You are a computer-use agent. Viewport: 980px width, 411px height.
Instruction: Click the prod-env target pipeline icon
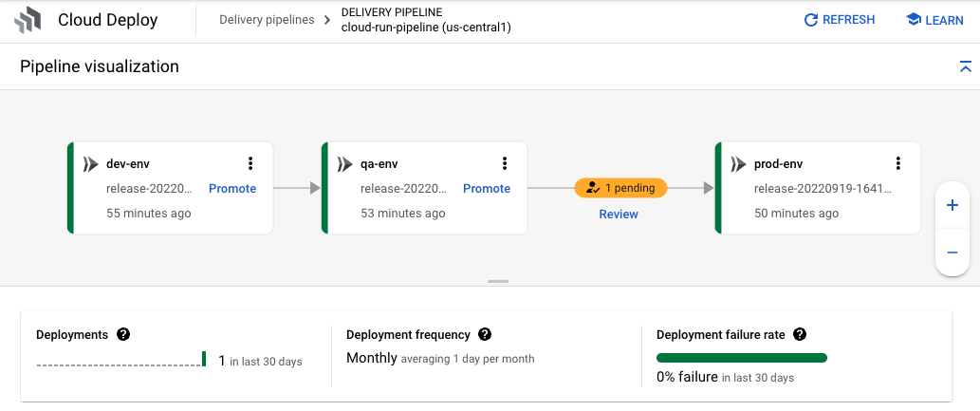tap(738, 164)
